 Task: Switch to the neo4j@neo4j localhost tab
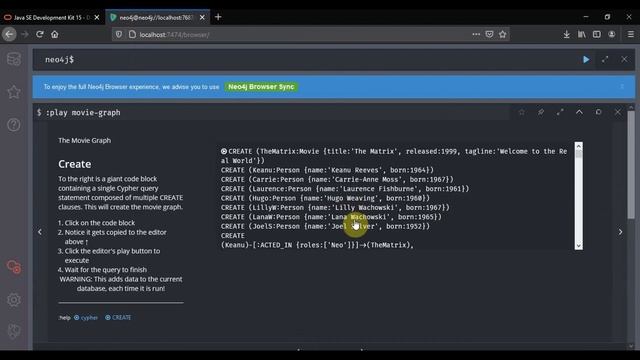point(152,18)
